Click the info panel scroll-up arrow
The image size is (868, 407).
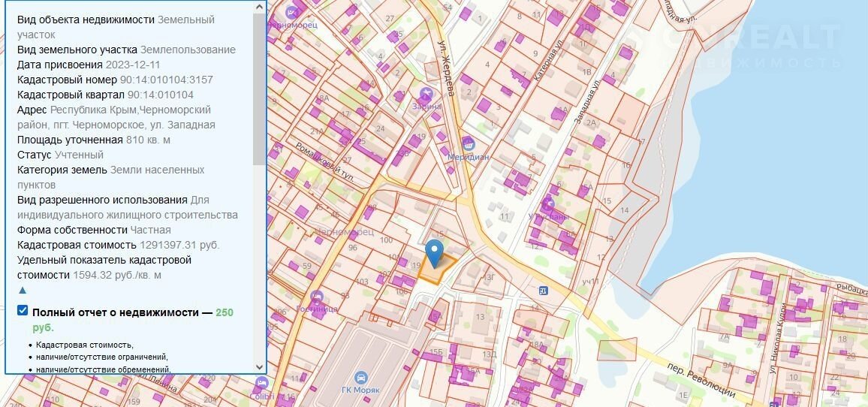(x=260, y=7)
